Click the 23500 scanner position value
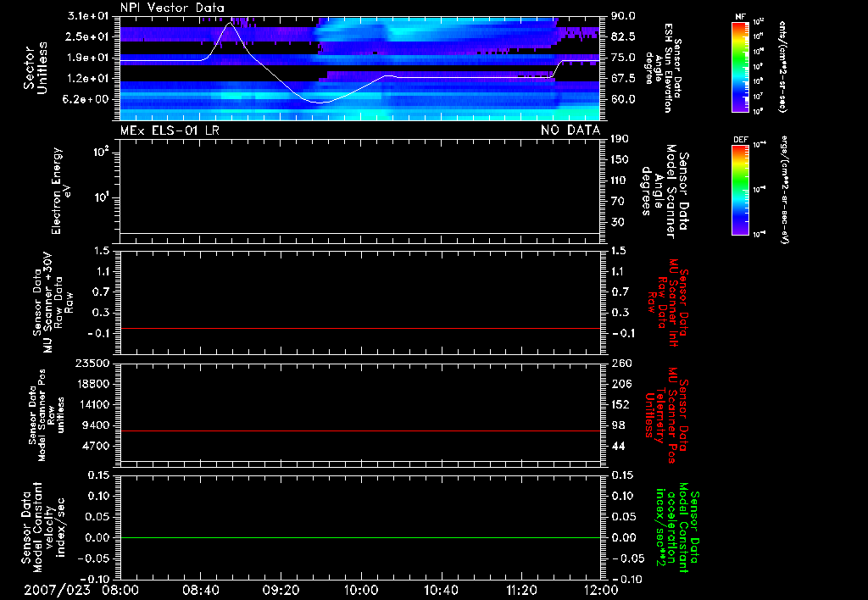Image resolution: width=868 pixels, height=600 pixels. click(92, 364)
